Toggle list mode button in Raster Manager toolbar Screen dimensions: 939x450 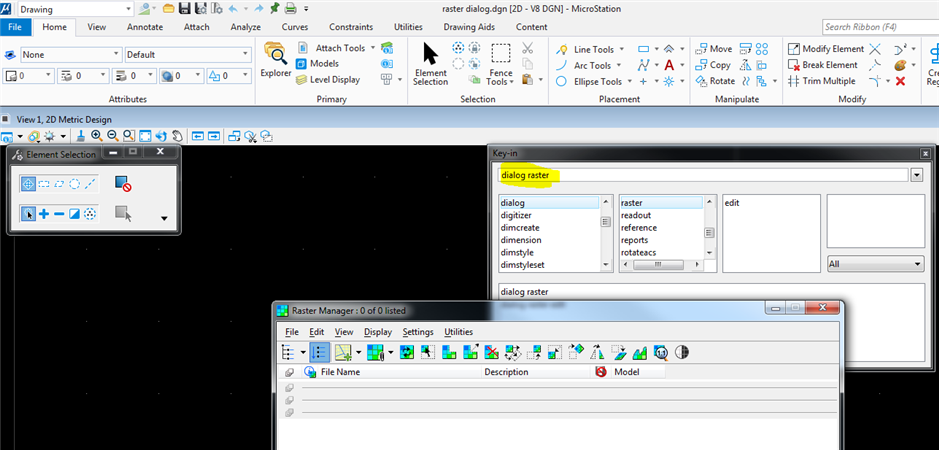(320, 352)
